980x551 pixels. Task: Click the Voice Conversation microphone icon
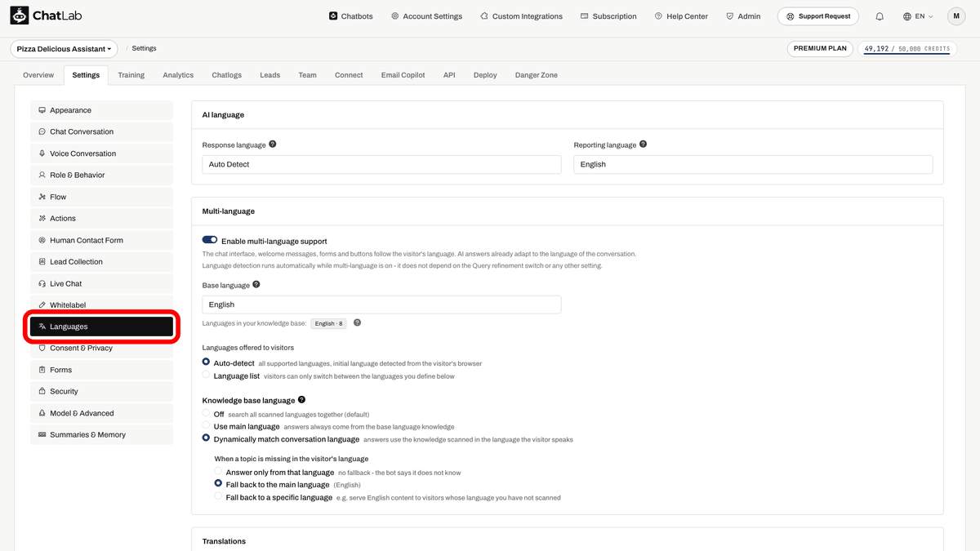(42, 153)
